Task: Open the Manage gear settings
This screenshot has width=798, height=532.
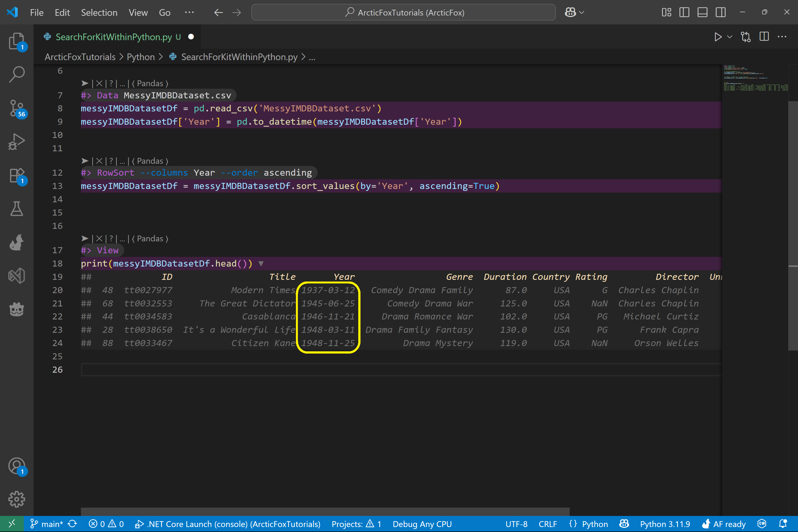Action: click(16, 499)
